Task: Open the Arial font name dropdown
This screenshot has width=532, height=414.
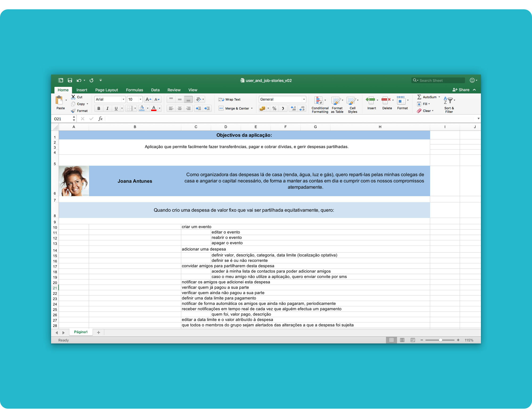Action: coord(123,99)
